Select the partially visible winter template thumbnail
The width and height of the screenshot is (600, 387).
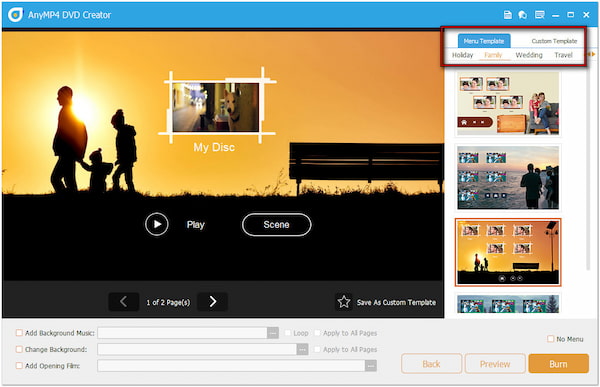(508, 304)
